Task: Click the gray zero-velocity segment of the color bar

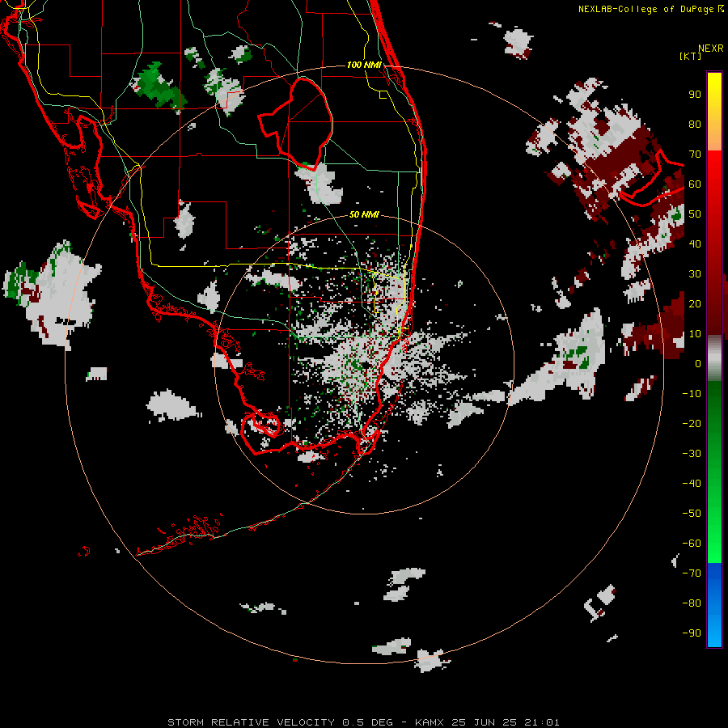Action: [x=714, y=359]
